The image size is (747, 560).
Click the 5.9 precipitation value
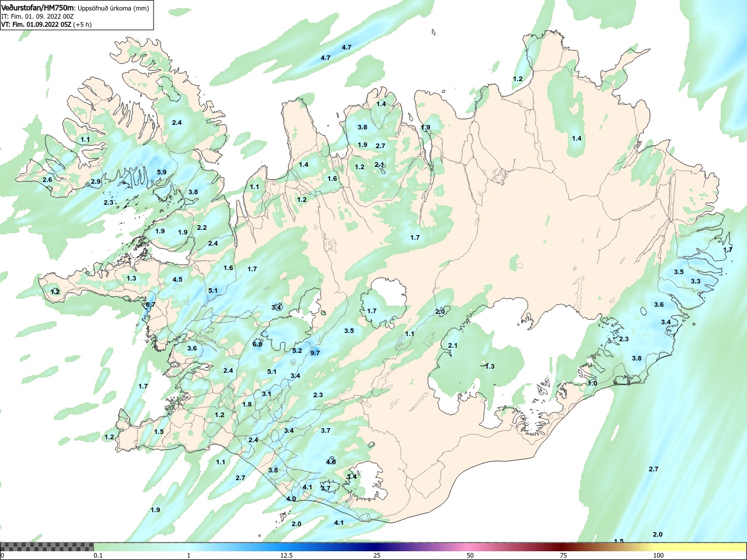click(162, 172)
